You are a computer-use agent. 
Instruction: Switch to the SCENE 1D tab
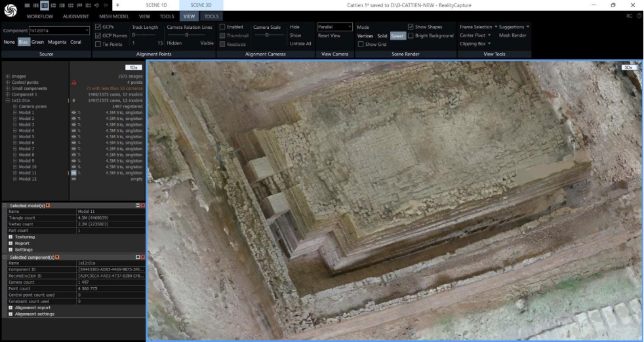(x=157, y=5)
